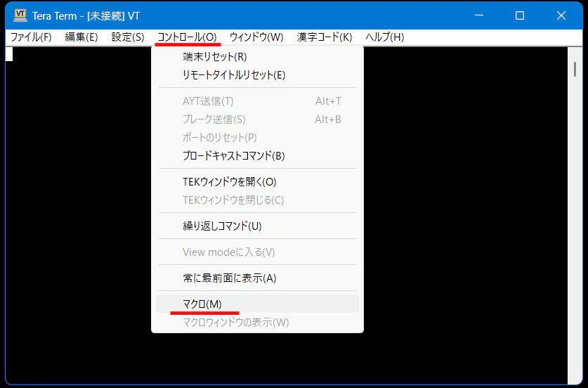Click the disabled ポートのリセット(P) entry
This screenshot has height=388, width=588.
point(257,137)
